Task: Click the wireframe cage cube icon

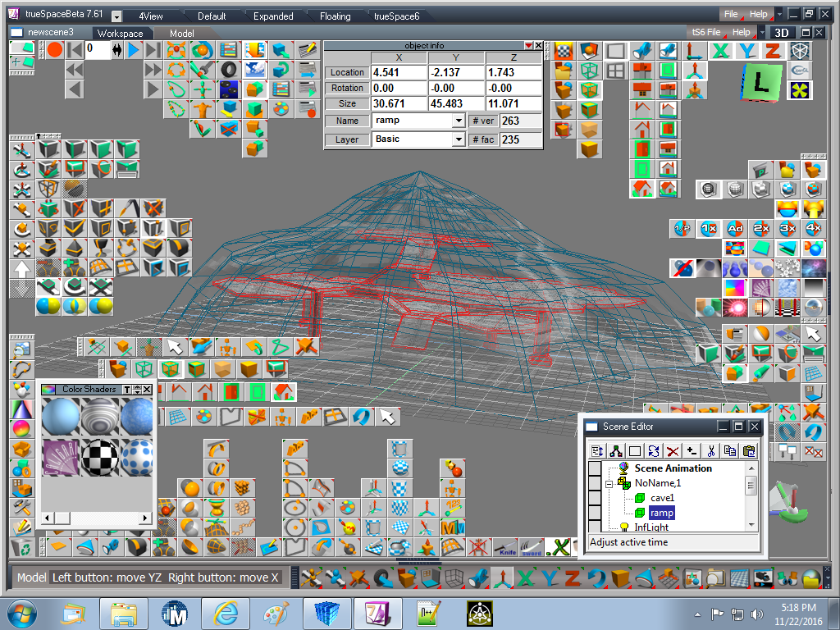Action: click(800, 51)
